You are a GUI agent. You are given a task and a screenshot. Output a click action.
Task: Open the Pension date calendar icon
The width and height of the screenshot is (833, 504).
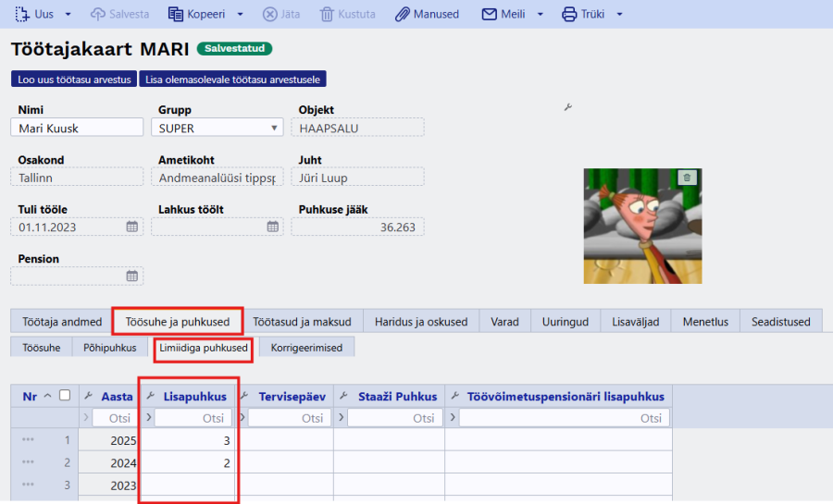(132, 276)
